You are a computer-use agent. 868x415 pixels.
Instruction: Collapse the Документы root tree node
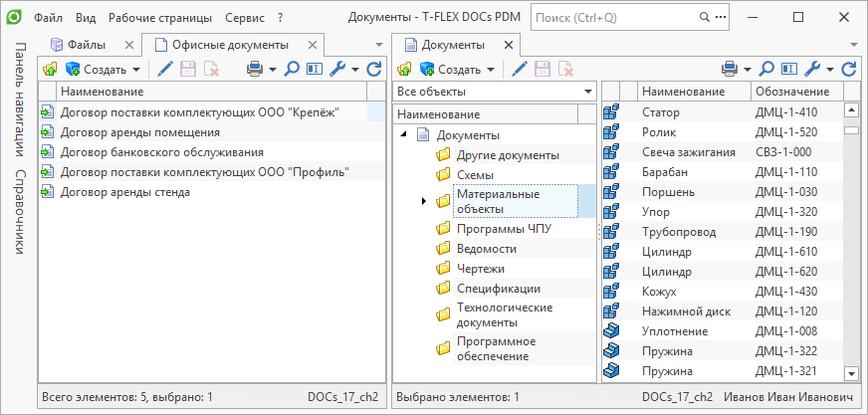403,134
